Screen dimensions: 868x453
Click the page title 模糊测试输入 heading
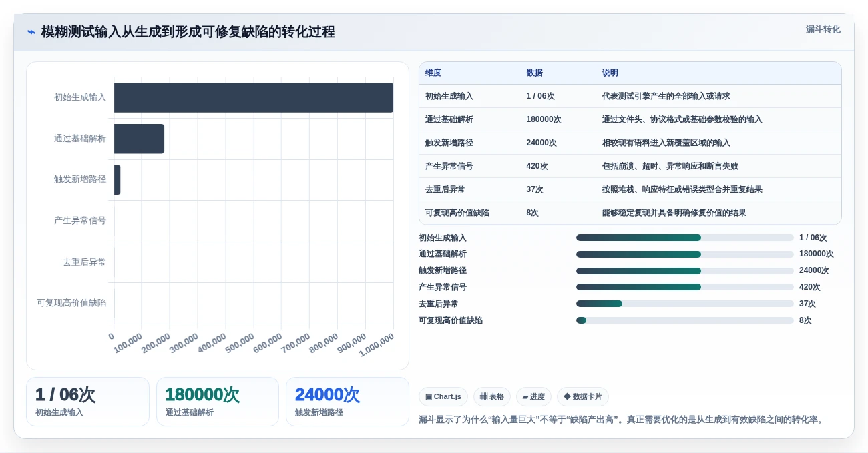coord(188,32)
